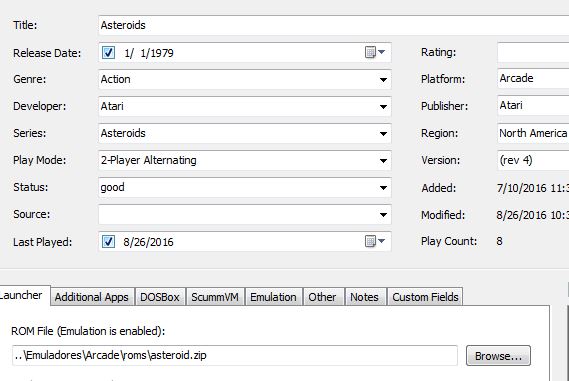Open the Region combo box showing North America
Image resolution: width=569 pixels, height=381 pixels.
(x=533, y=133)
